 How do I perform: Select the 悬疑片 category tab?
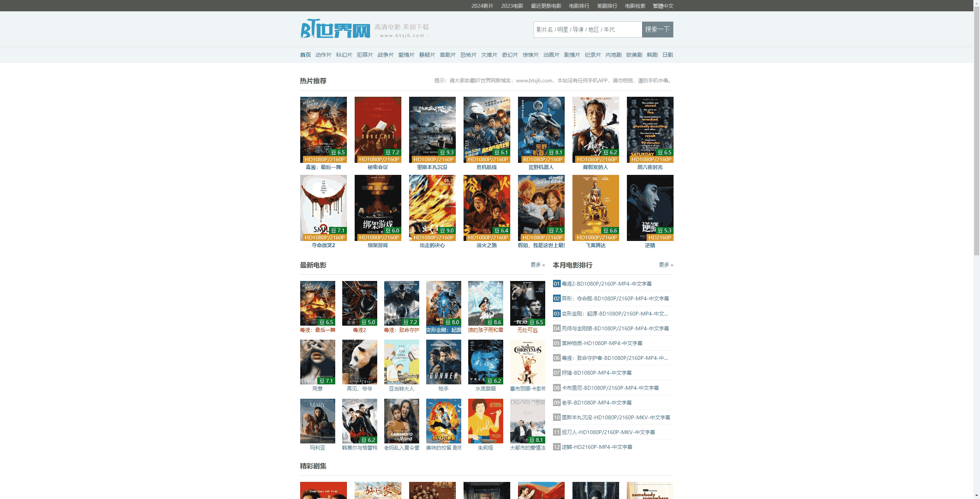pos(427,55)
